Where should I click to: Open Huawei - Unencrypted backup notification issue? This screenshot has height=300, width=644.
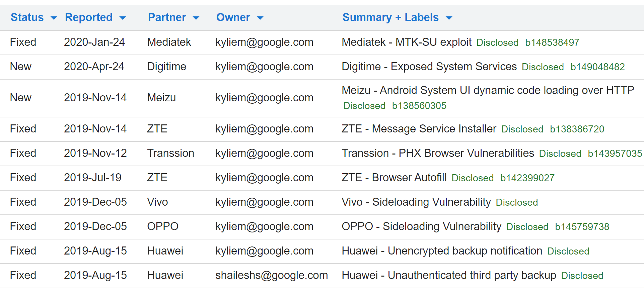pos(442,251)
